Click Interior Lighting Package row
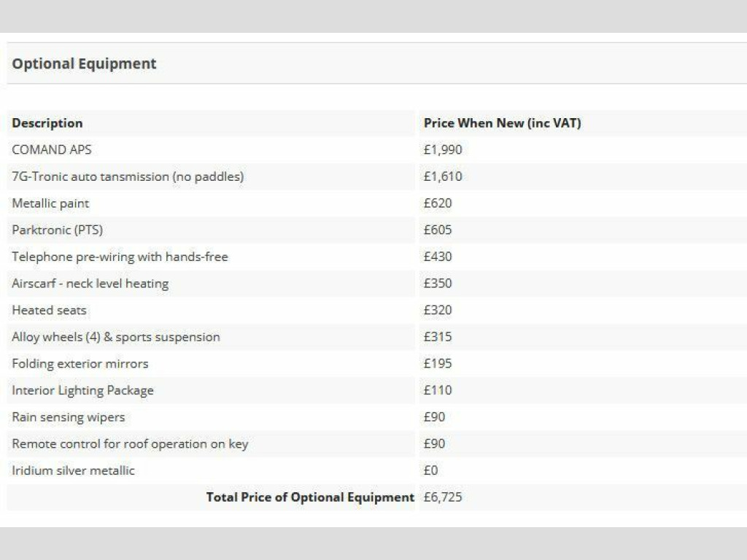747x560 pixels. [82, 390]
